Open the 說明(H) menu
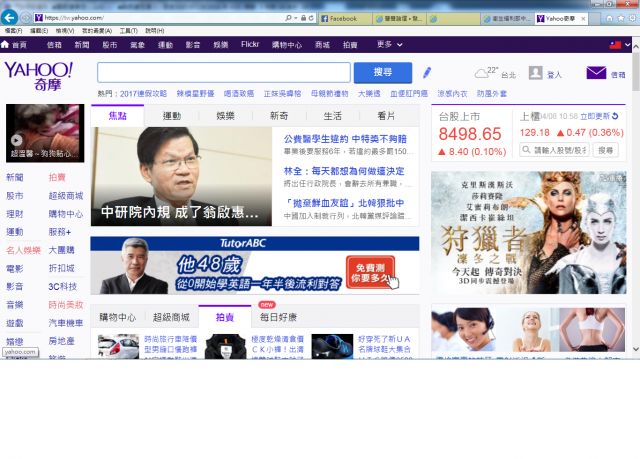 tap(154, 31)
